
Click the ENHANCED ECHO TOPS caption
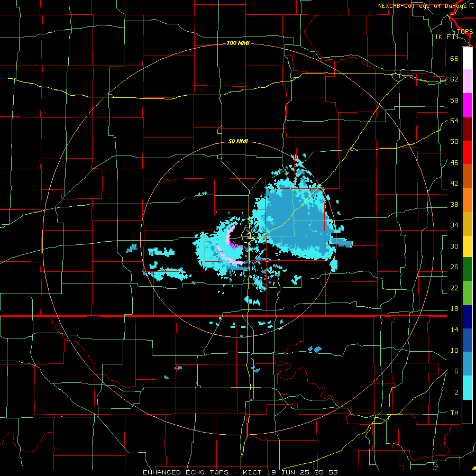[x=186, y=472]
